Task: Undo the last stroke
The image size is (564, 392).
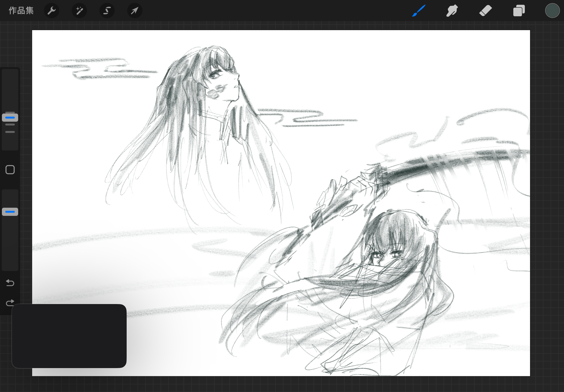Action: pos(10,283)
